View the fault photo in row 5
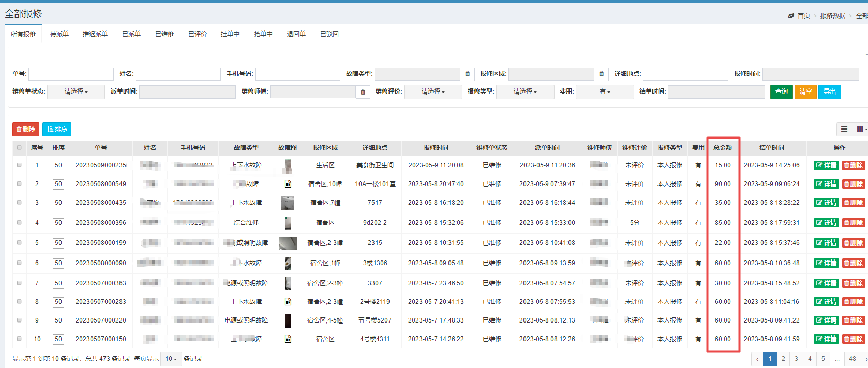The width and height of the screenshot is (868, 368). pyautogui.click(x=288, y=243)
